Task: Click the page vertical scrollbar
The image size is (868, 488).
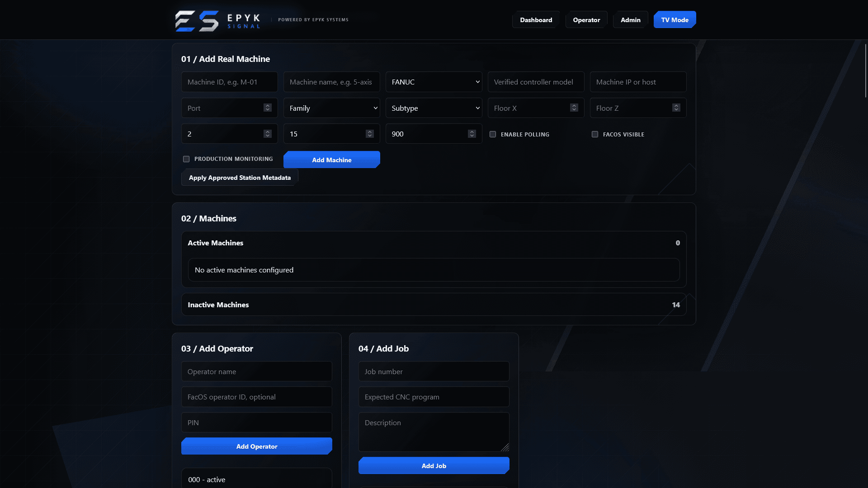Action: point(865,70)
